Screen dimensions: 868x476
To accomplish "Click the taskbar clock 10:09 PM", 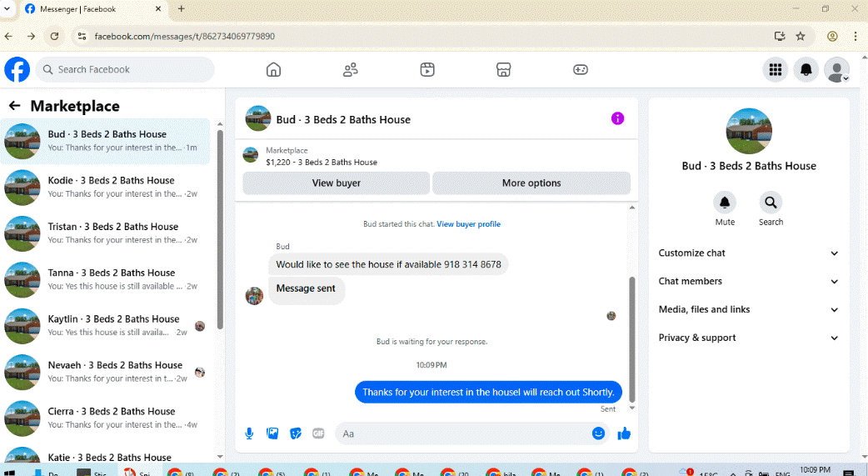I will pyautogui.click(x=815, y=470).
